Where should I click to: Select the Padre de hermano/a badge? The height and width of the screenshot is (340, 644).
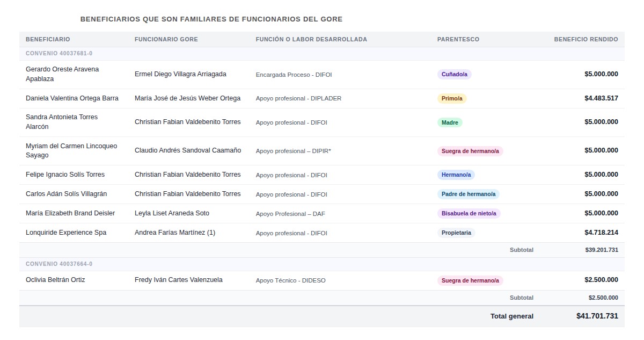coord(468,194)
